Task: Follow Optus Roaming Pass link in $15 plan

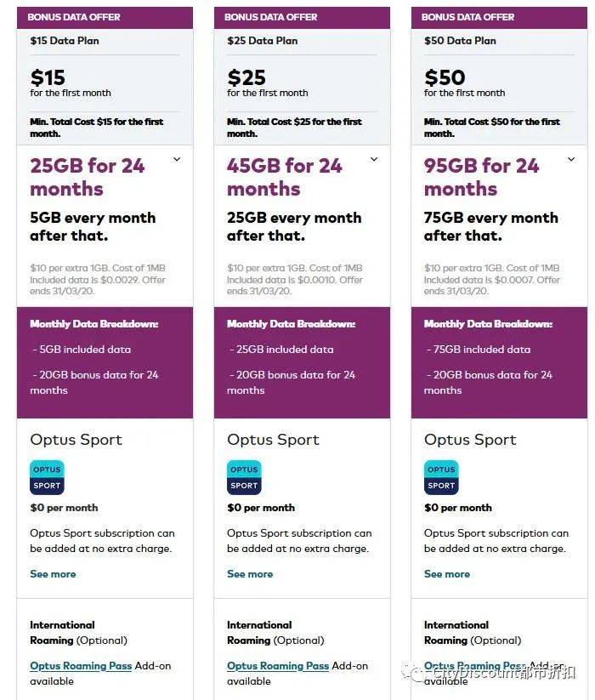Action: pos(81,666)
